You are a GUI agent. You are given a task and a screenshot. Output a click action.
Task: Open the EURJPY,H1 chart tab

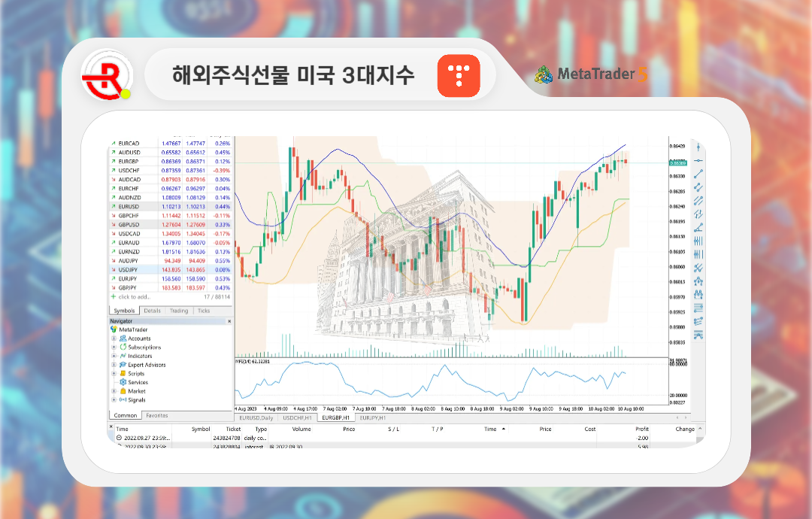[372, 417]
